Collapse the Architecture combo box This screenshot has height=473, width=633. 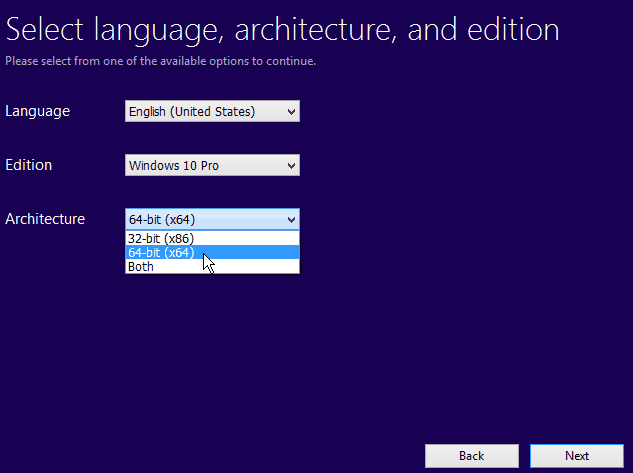pos(212,219)
